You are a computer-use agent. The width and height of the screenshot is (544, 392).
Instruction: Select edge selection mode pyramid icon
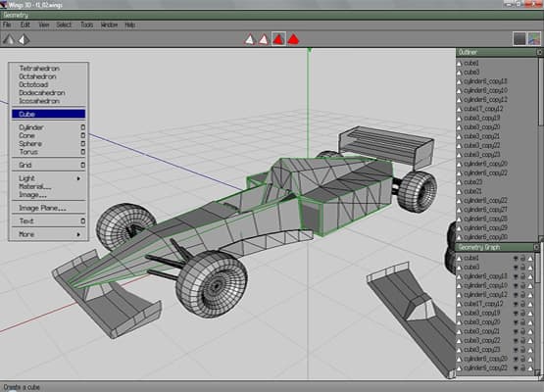click(x=264, y=39)
